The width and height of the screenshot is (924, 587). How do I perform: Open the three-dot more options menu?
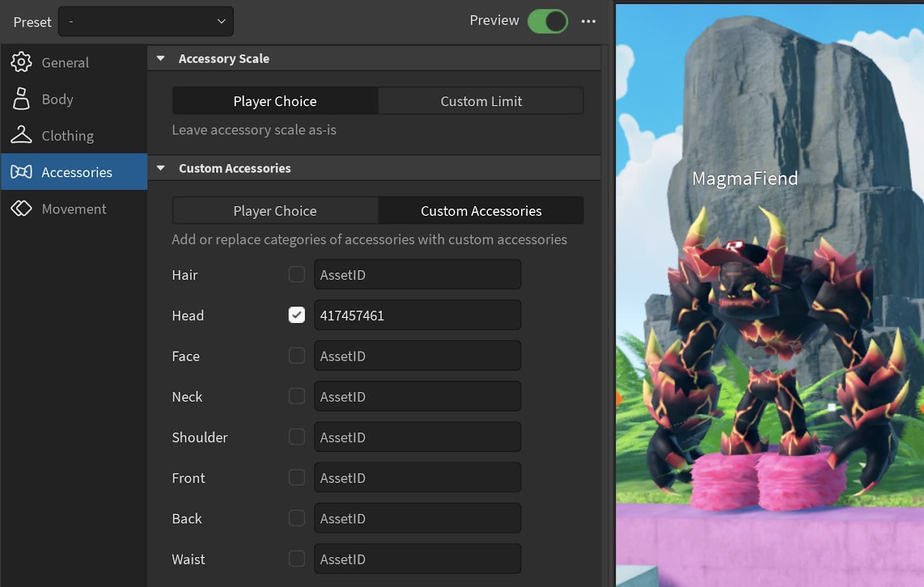pyautogui.click(x=588, y=21)
